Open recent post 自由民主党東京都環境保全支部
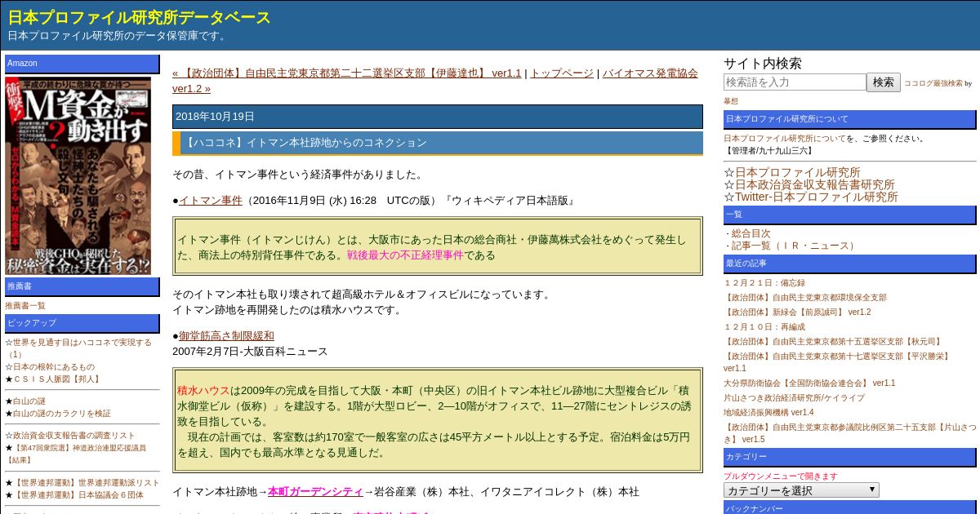 coord(805,297)
